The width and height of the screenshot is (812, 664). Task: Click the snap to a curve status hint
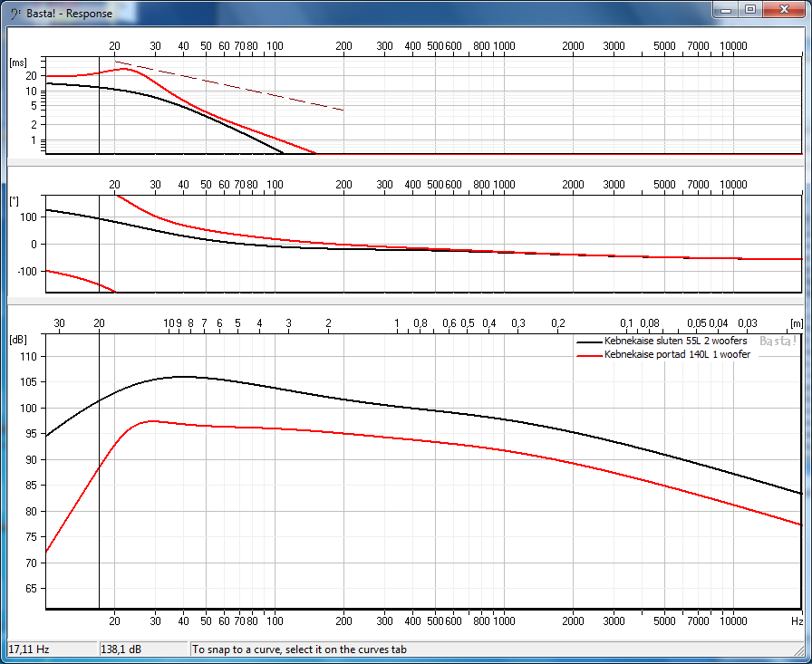(299, 649)
